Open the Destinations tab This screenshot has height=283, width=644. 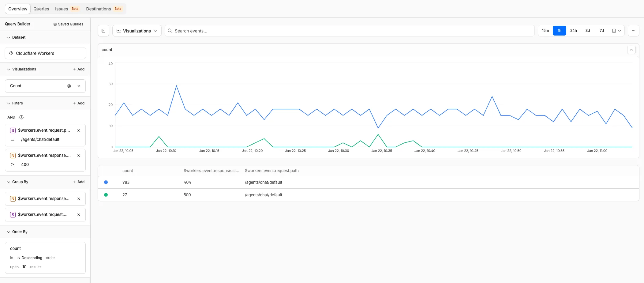(99, 9)
